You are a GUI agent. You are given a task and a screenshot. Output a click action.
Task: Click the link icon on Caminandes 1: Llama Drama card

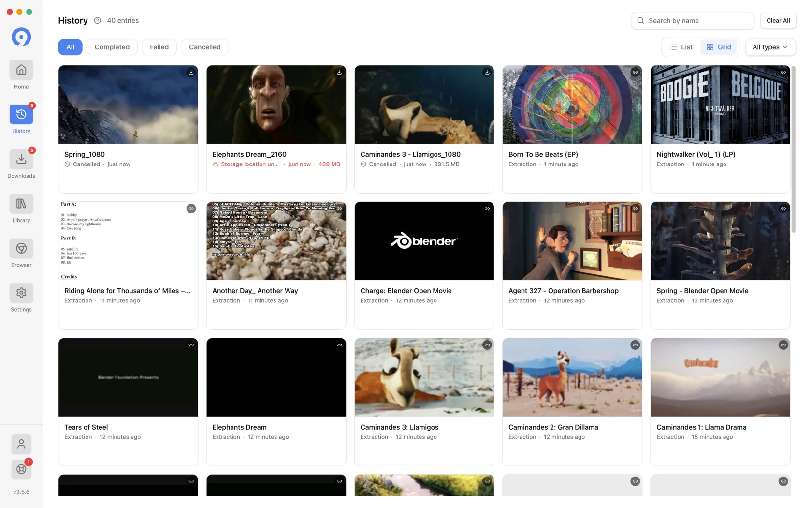(783, 345)
